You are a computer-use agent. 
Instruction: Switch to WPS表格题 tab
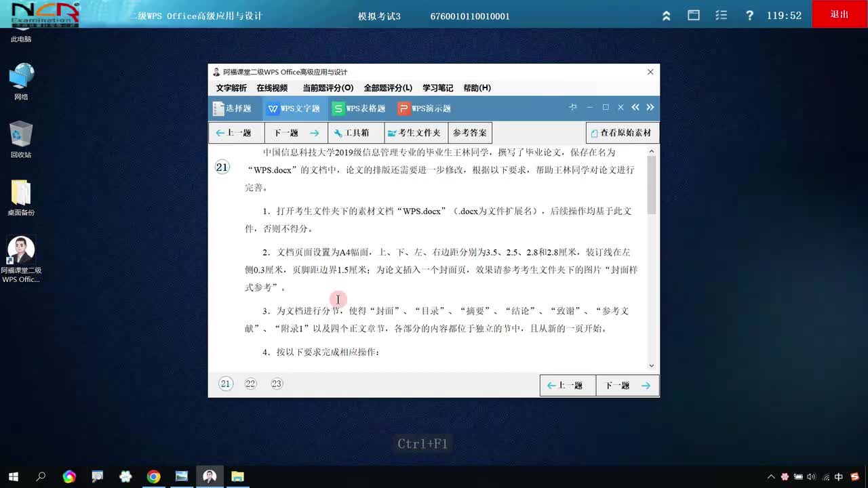[x=359, y=108]
